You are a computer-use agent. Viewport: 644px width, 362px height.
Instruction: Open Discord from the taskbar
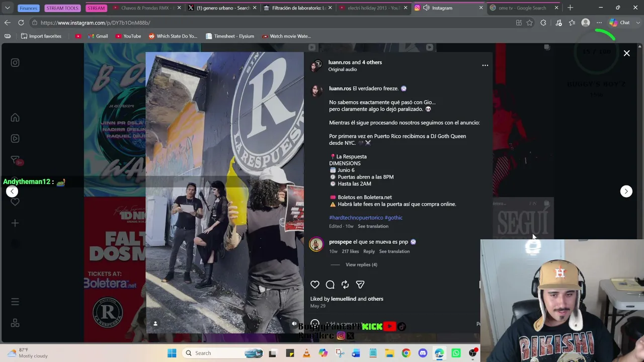click(x=423, y=353)
